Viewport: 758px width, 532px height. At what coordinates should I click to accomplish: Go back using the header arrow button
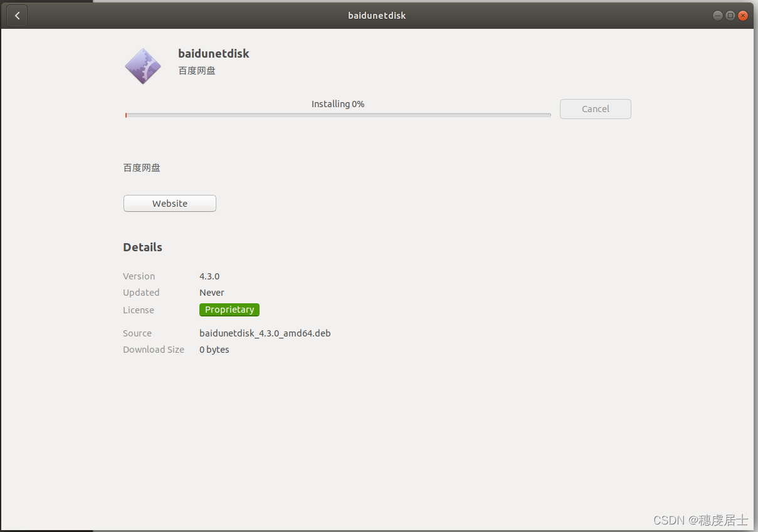(17, 16)
